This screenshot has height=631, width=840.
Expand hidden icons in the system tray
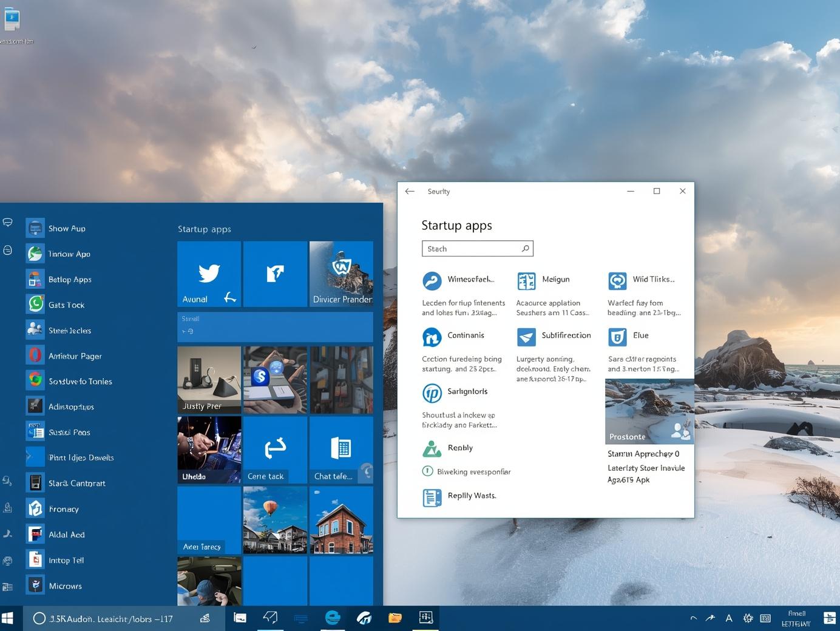click(x=693, y=618)
